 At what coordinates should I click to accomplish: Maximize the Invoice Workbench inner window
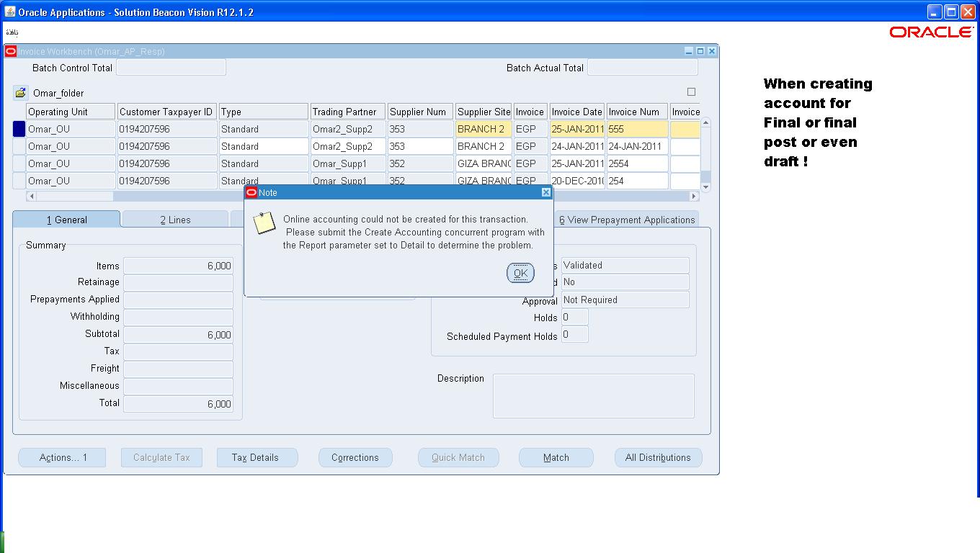(700, 51)
